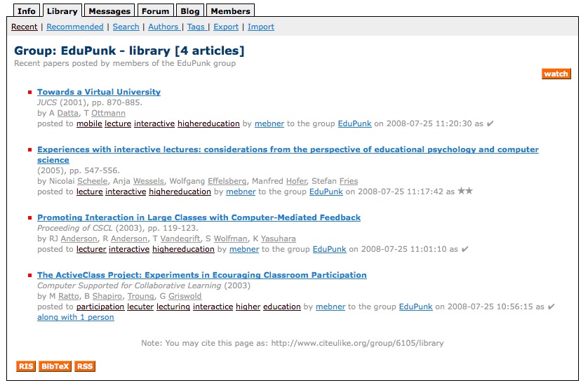
Task: Click the 'participation' tag link
Action: [x=100, y=307]
